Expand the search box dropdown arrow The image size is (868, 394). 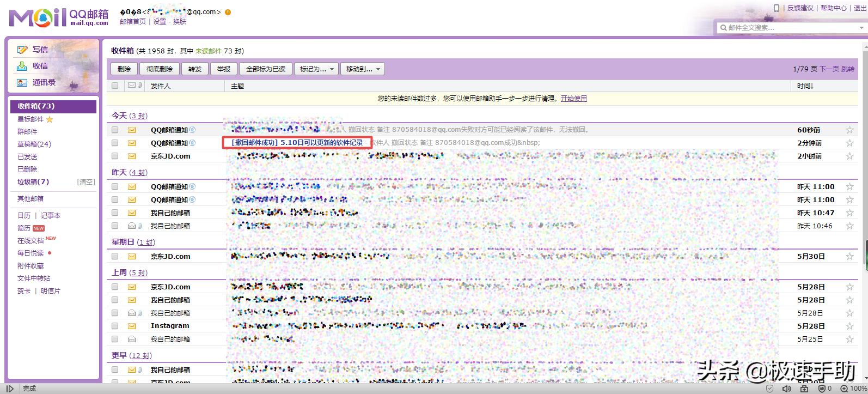pos(860,27)
